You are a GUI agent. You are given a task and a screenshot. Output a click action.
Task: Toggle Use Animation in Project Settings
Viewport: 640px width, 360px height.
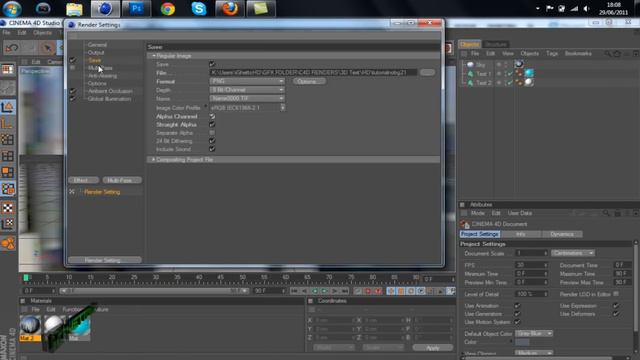(x=517, y=306)
